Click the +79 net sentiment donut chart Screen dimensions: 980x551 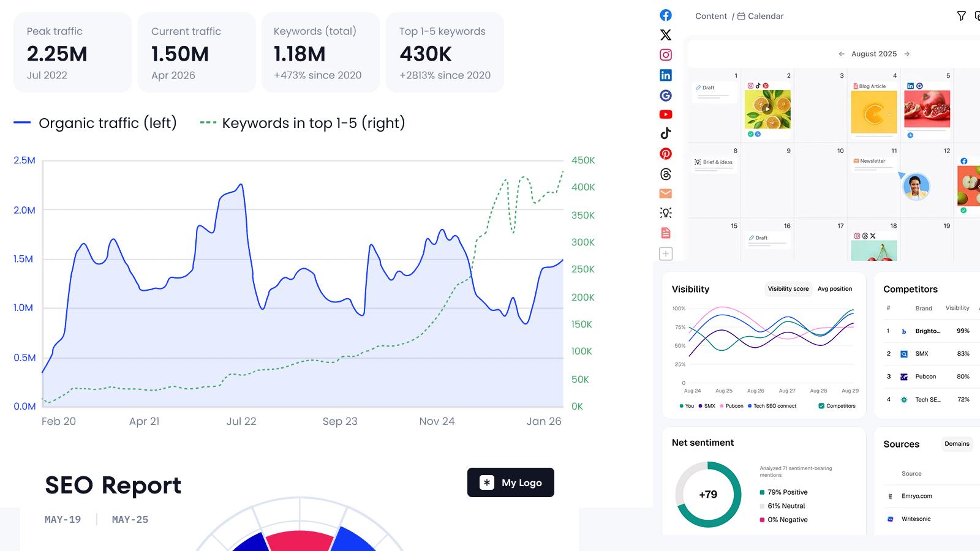click(x=708, y=495)
